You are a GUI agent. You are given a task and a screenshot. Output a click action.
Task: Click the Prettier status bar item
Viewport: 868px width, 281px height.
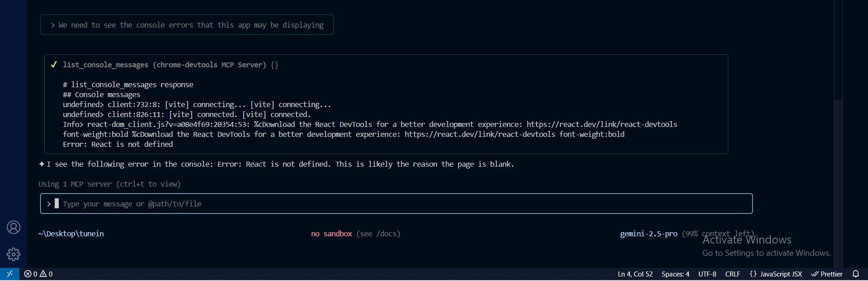coord(826,274)
